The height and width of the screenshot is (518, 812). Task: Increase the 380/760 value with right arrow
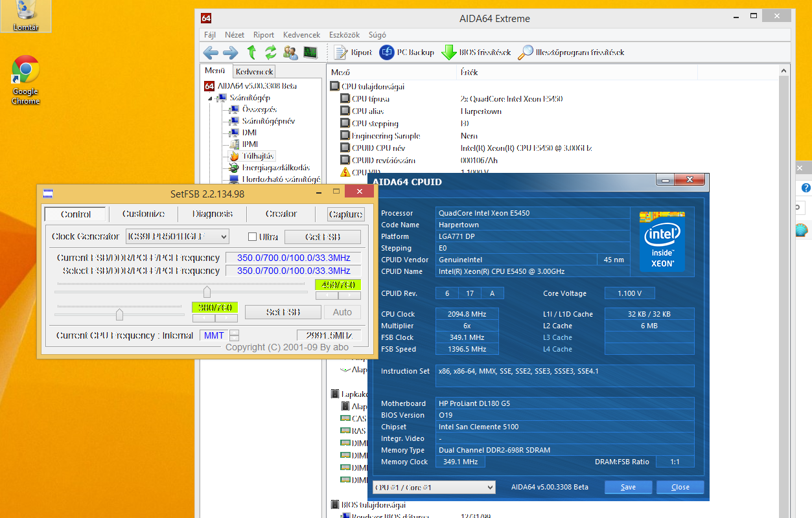click(x=226, y=318)
